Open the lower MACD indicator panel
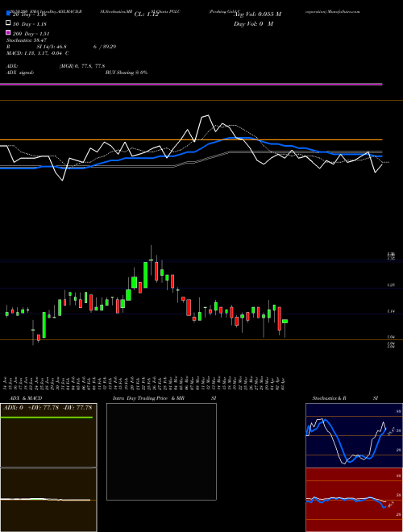This screenshot has width=403, height=532. click(48, 500)
